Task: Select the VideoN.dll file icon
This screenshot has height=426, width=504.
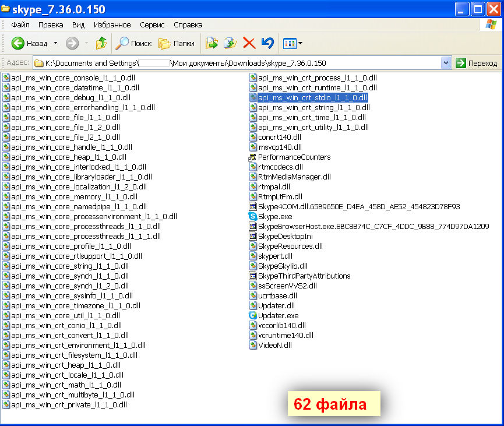Action: click(253, 346)
